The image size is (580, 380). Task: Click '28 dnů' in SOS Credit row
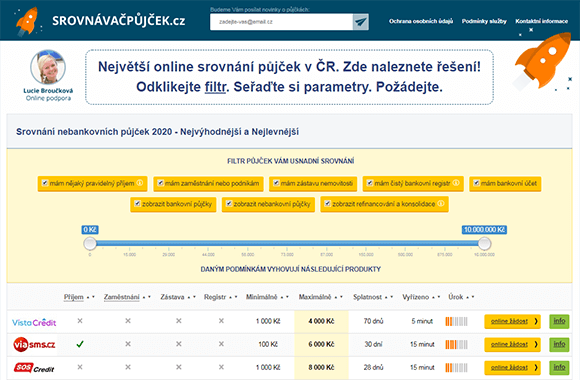coord(374,368)
